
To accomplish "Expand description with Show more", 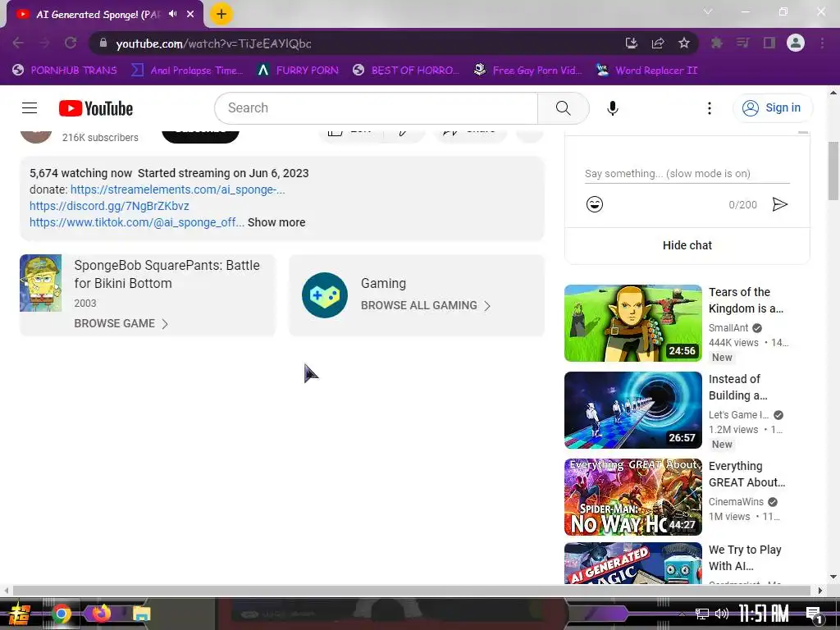I will 276,222.
